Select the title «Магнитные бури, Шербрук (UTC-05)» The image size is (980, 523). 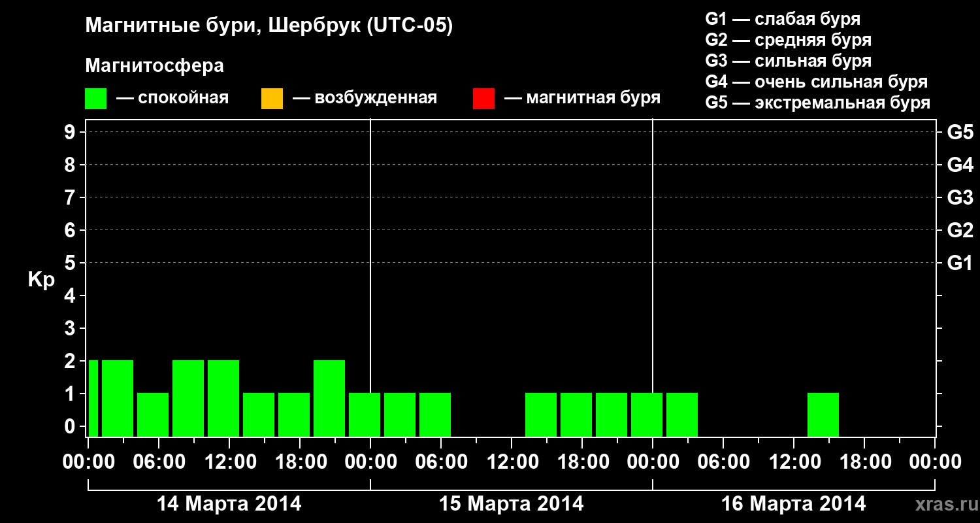coord(269,27)
